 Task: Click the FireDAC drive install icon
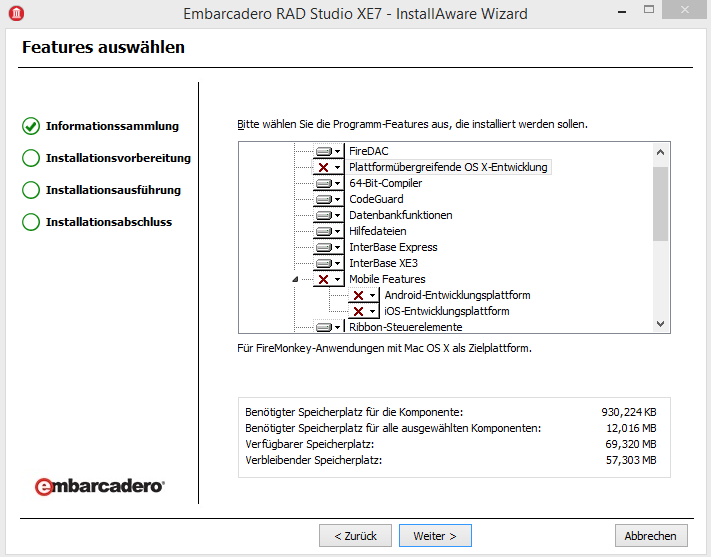click(x=324, y=151)
